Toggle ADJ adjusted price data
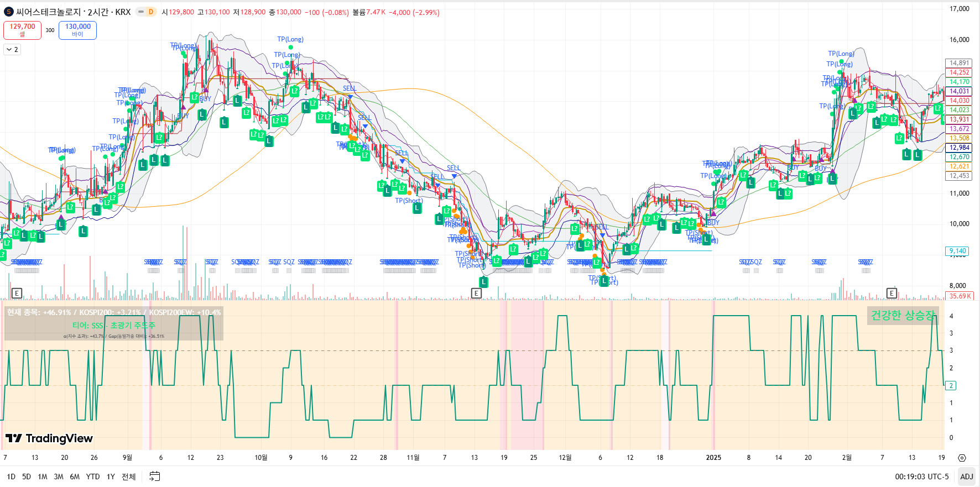Image resolution: width=980 pixels, height=487 pixels. coord(966,476)
